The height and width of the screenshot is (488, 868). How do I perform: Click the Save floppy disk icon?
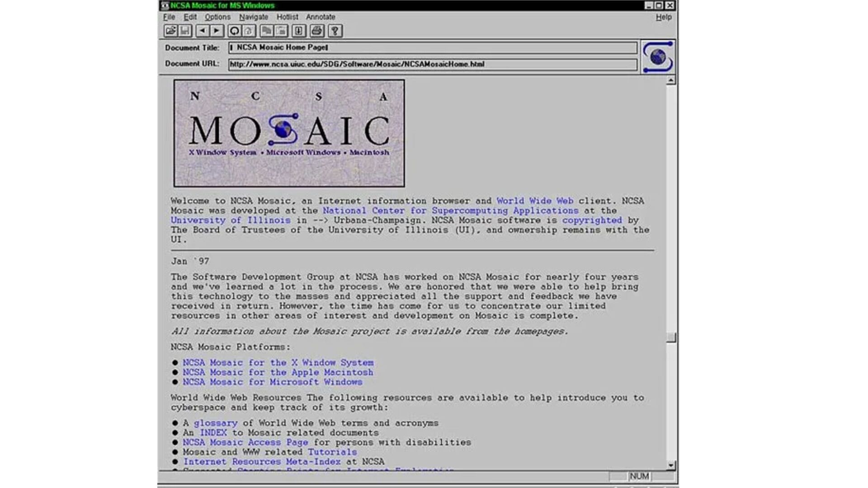tap(185, 31)
